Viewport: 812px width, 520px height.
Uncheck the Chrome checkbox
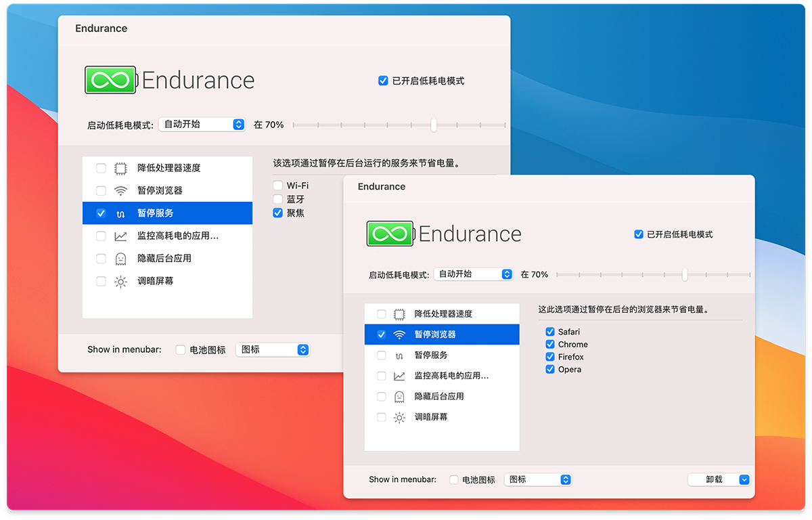(x=550, y=344)
